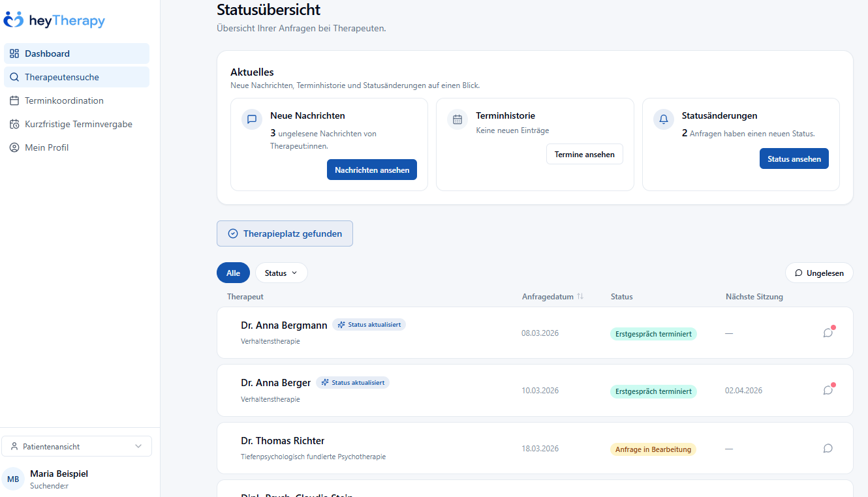Select the Alle filter pill
The height and width of the screenshot is (497, 868).
click(x=233, y=273)
